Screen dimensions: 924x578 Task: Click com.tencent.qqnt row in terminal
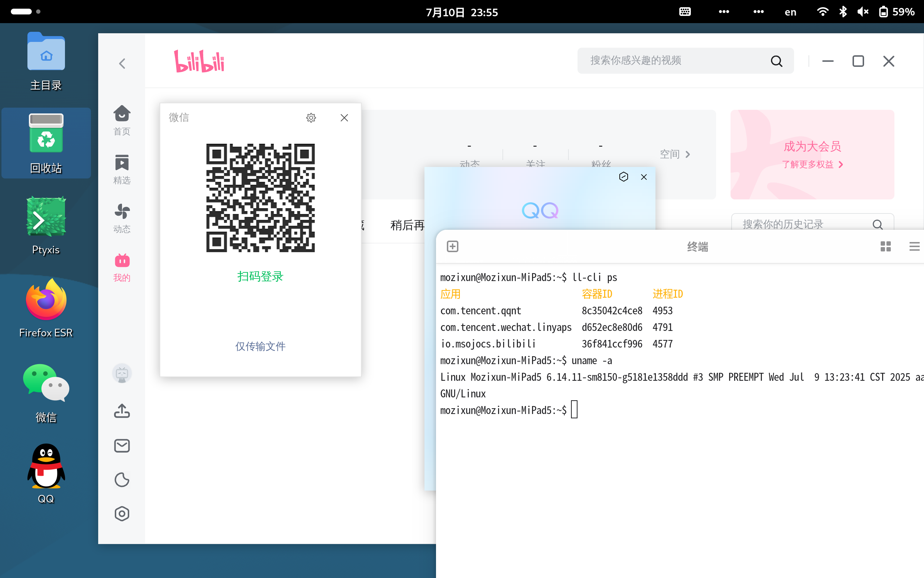point(556,310)
